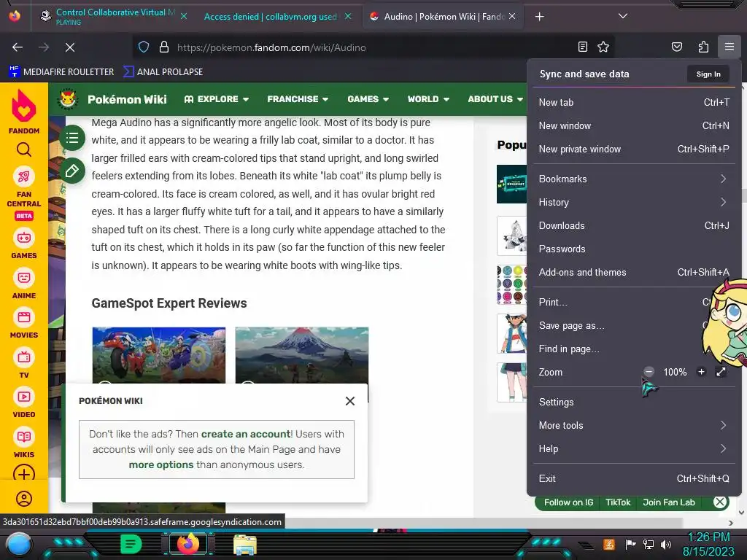747x560 pixels.
Task: Expand the EXPLORE dropdown in wiki nav
Action: (216, 99)
